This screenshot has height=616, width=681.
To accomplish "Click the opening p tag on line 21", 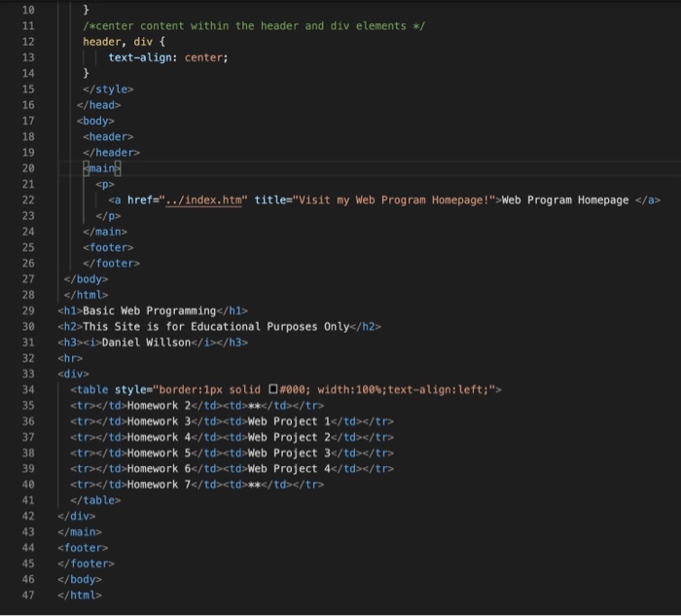I will coord(105,184).
